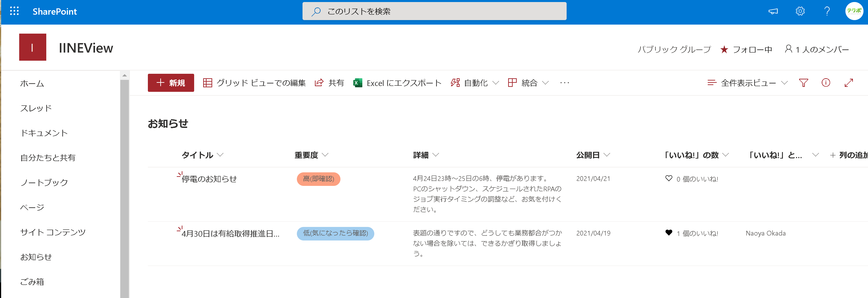Click the settings gear icon

click(x=800, y=11)
